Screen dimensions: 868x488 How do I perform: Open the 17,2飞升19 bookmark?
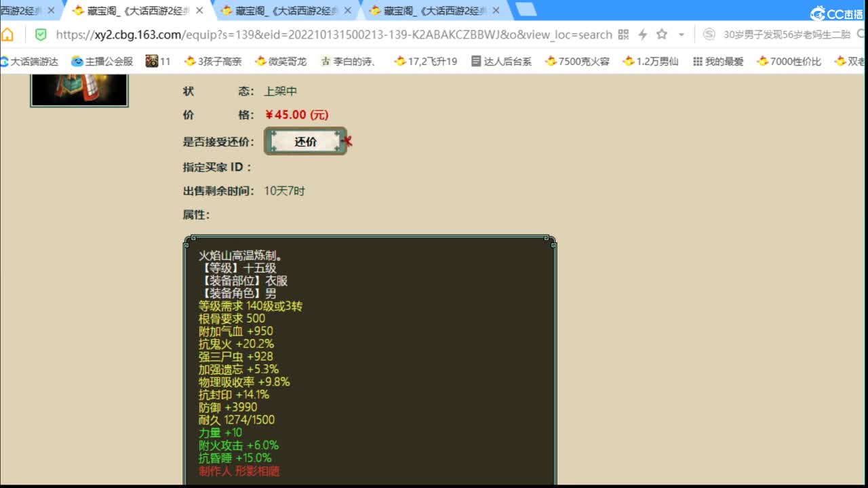[x=426, y=61]
